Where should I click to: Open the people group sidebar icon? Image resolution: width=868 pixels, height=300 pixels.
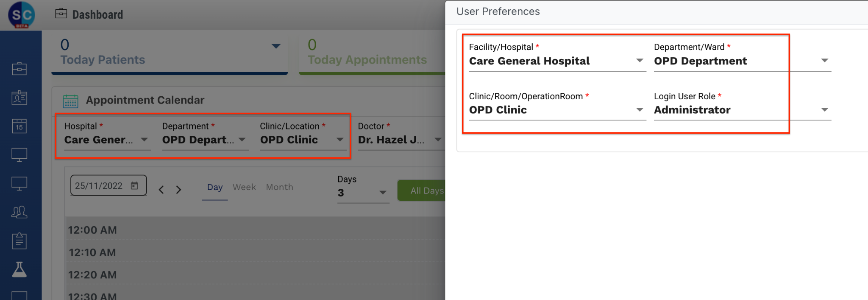[19, 212]
